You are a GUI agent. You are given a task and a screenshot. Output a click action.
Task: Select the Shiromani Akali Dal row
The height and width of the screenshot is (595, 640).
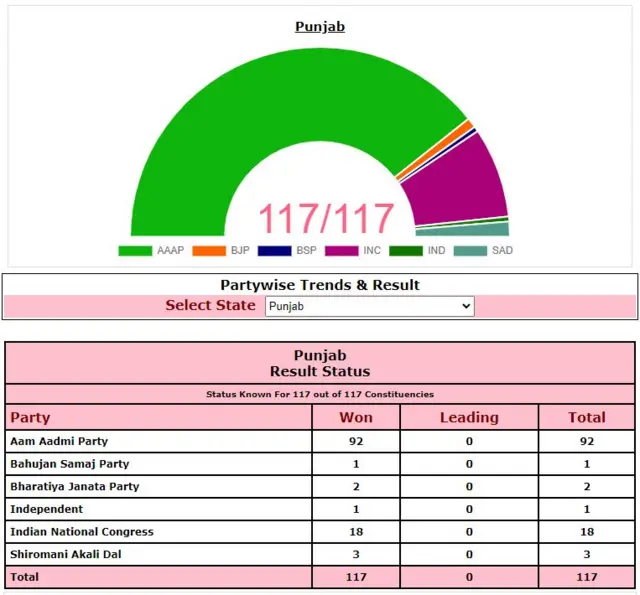tap(320, 554)
